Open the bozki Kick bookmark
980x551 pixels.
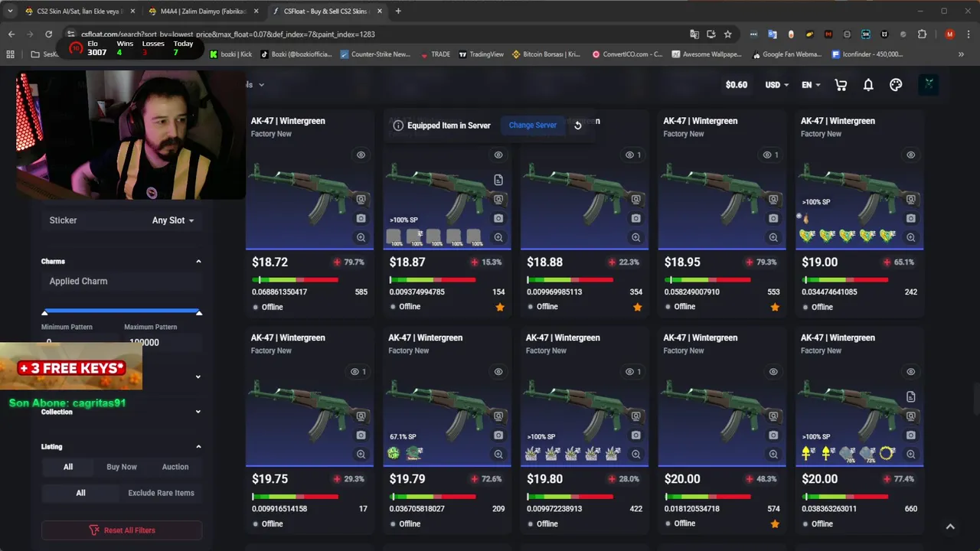pos(230,54)
